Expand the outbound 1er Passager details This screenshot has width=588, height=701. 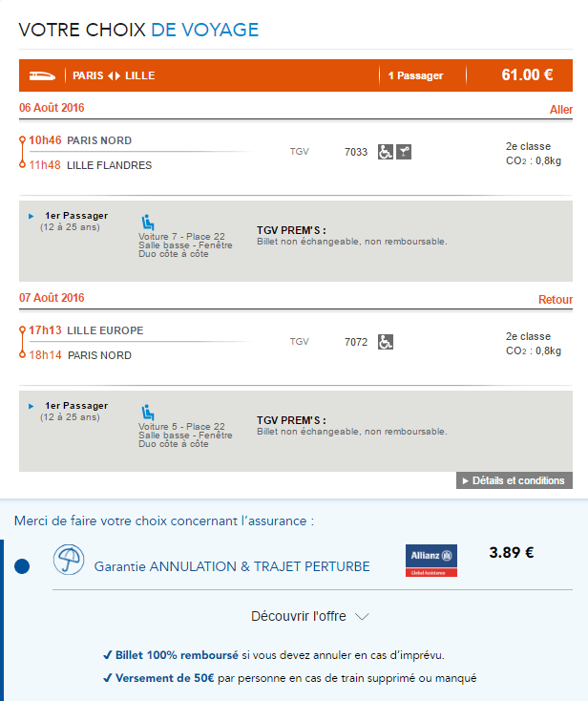pyautogui.click(x=31, y=217)
